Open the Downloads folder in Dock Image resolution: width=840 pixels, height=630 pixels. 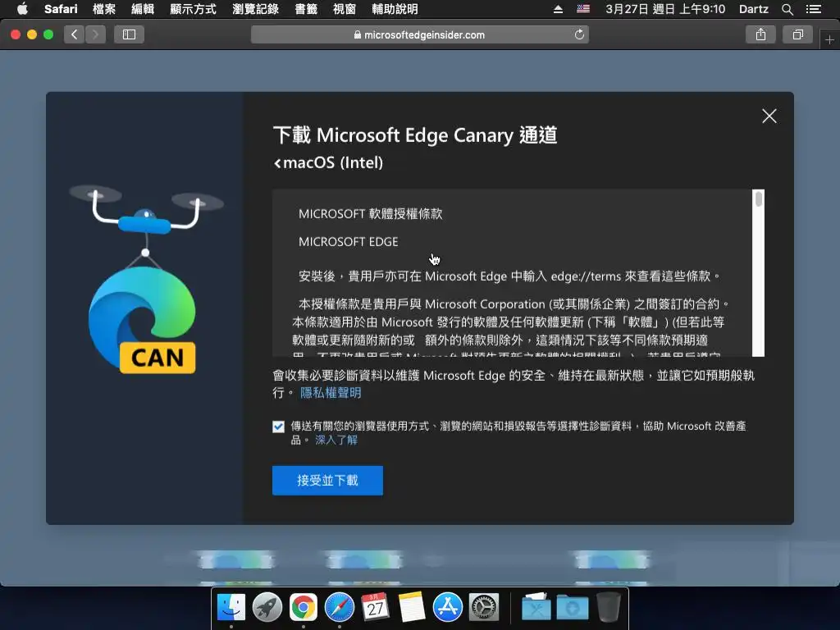(x=572, y=608)
